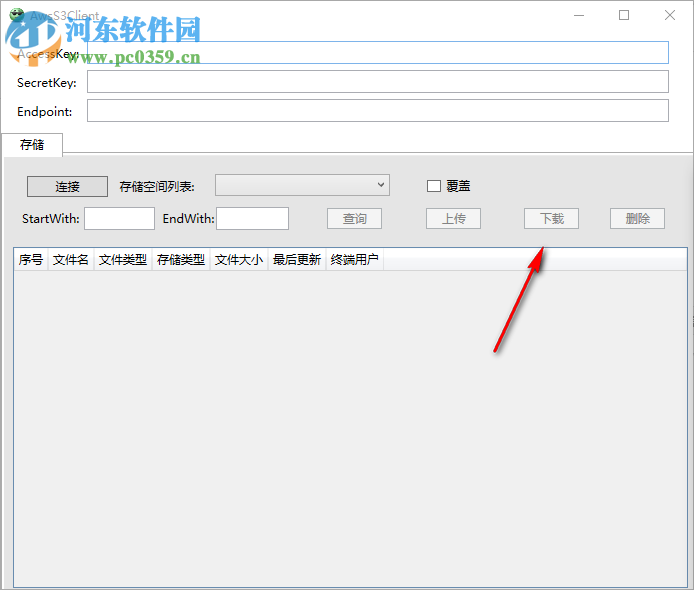
Task: Click the 删除 delete button
Action: 637,219
